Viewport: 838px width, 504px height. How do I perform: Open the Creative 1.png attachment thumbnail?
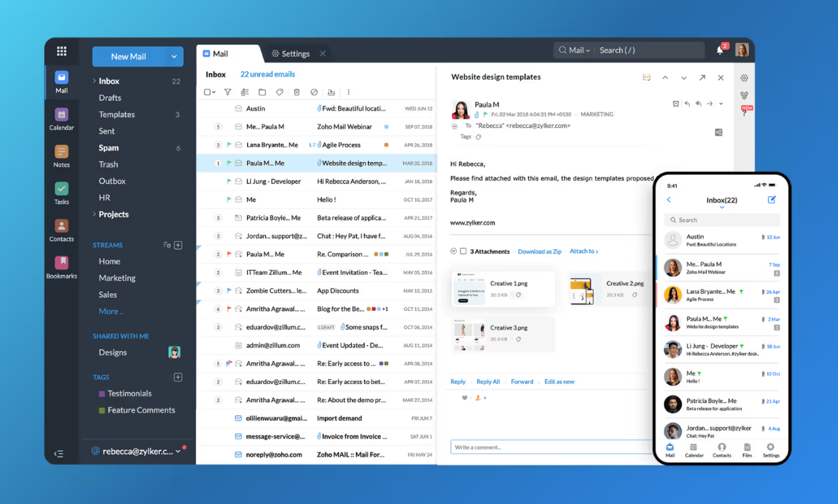pyautogui.click(x=470, y=289)
